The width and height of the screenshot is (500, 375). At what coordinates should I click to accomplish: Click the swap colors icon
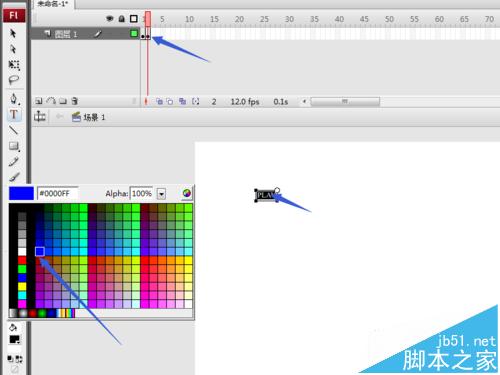coord(19,359)
